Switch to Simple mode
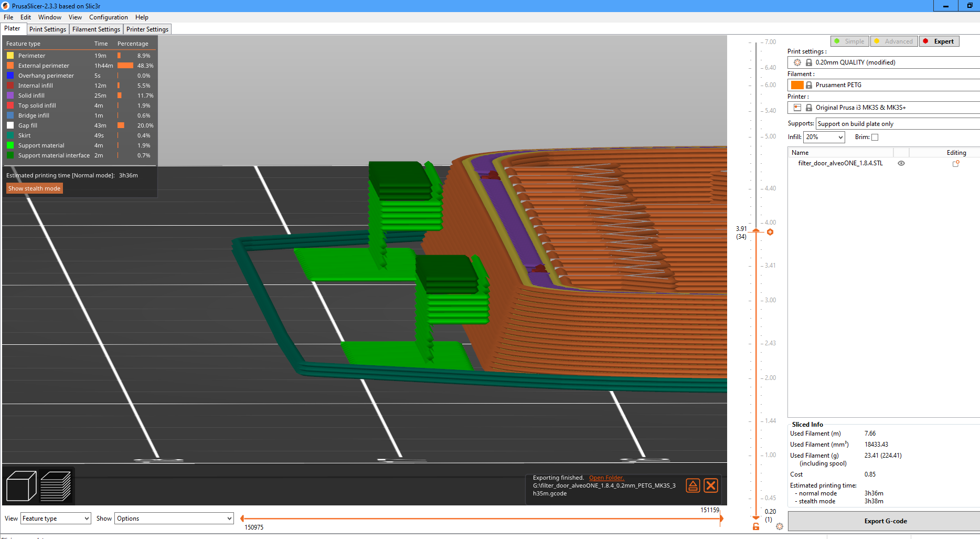 tap(850, 41)
